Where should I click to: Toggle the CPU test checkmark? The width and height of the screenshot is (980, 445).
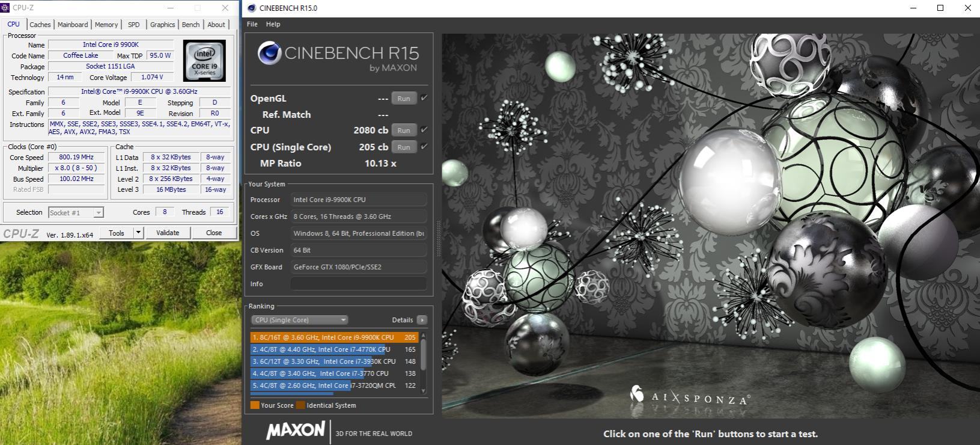pyautogui.click(x=424, y=130)
